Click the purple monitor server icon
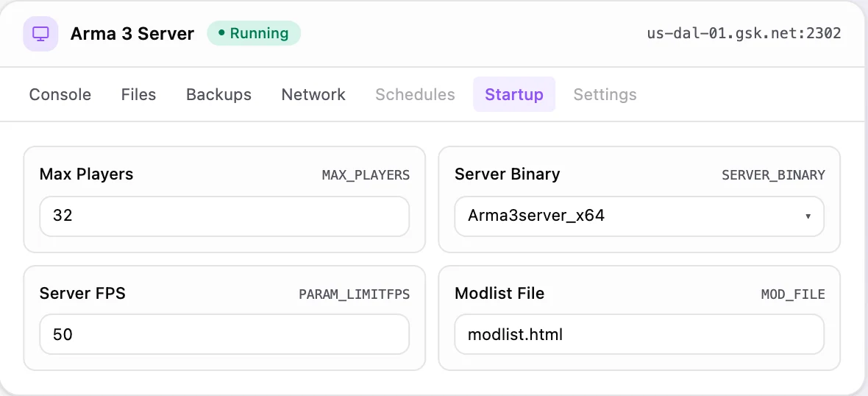 tap(40, 34)
